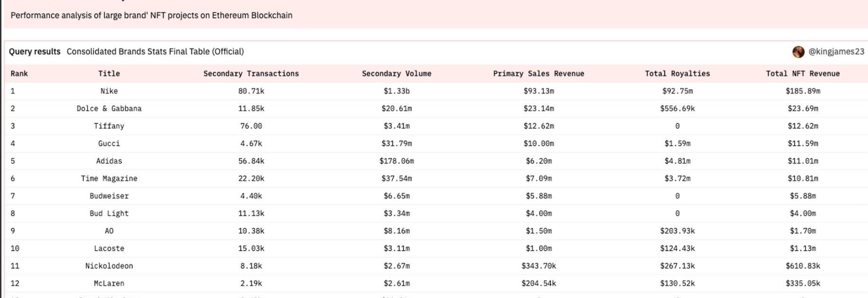Click Adidas secondary volume $178.06m cell
868x298 pixels.
coord(396,161)
